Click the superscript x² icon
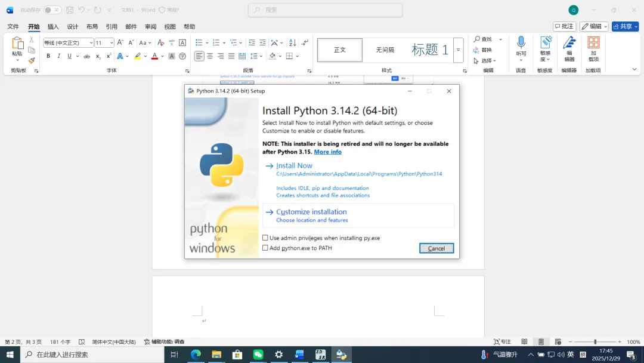644x363 pixels. click(x=109, y=56)
